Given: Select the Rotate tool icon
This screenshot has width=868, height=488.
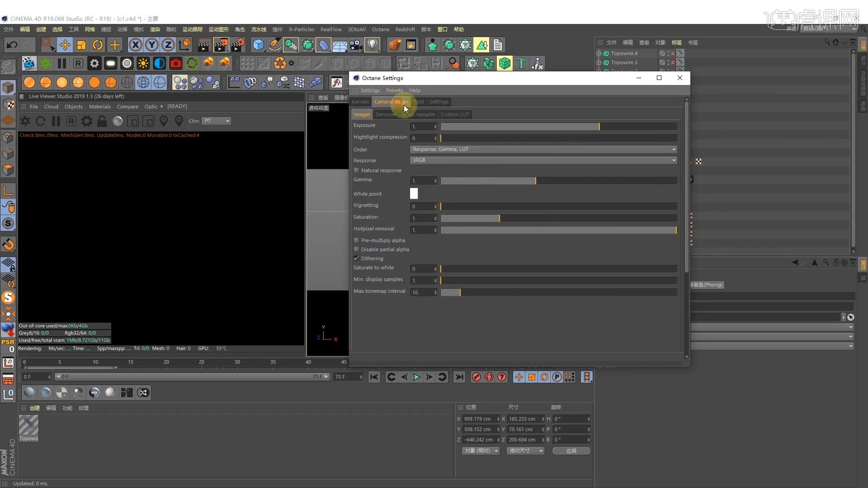Looking at the screenshot, I should 98,45.
